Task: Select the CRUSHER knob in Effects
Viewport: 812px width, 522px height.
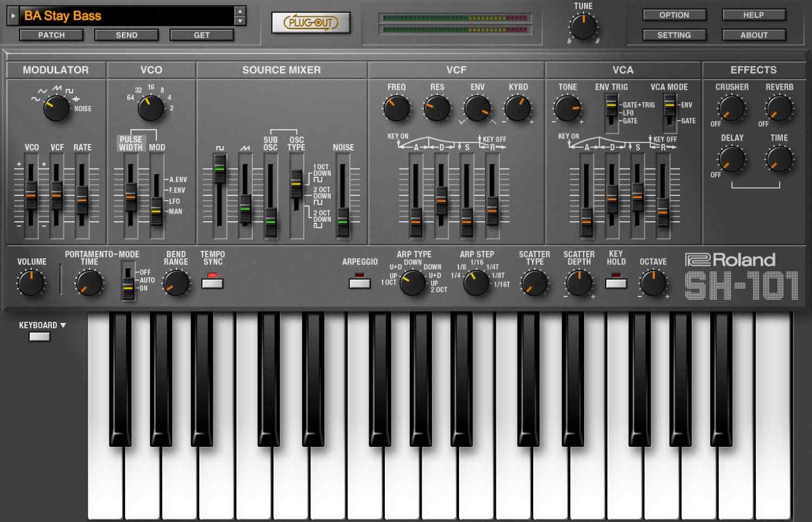Action: (x=732, y=108)
